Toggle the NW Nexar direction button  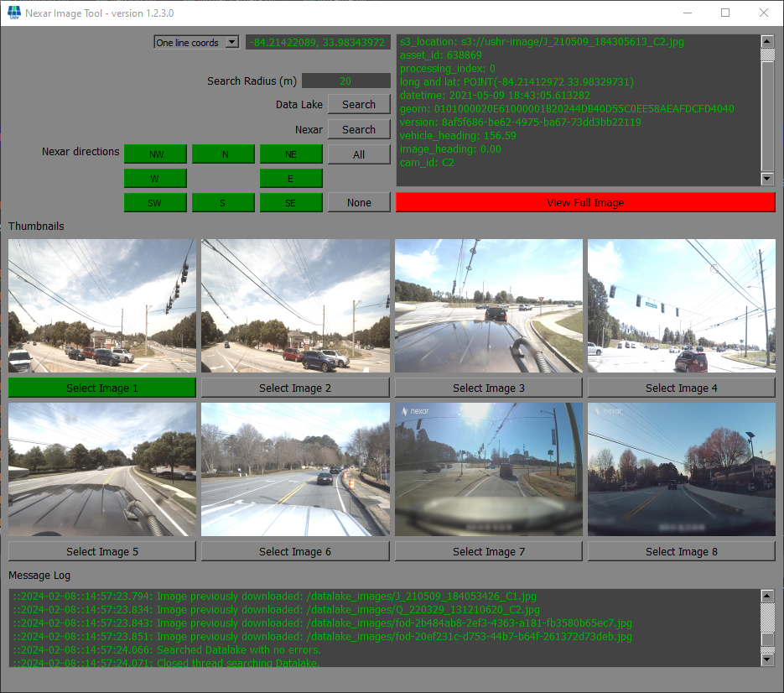(156, 154)
